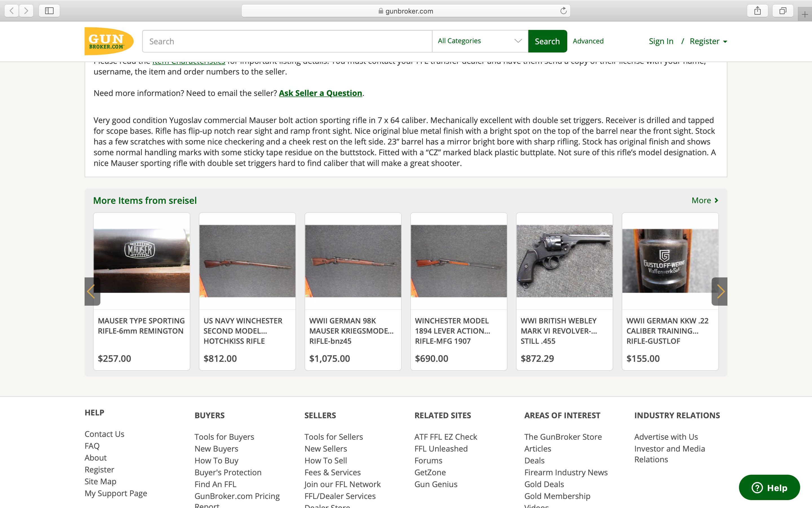The image size is (812, 508).
Task: Open More items from sreisel link
Action: [705, 200]
